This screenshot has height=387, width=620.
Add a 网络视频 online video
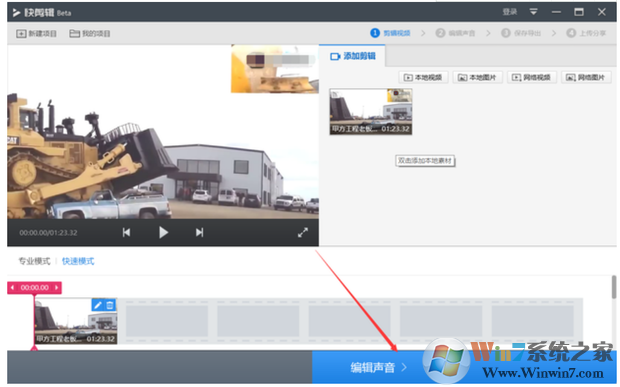[532, 77]
